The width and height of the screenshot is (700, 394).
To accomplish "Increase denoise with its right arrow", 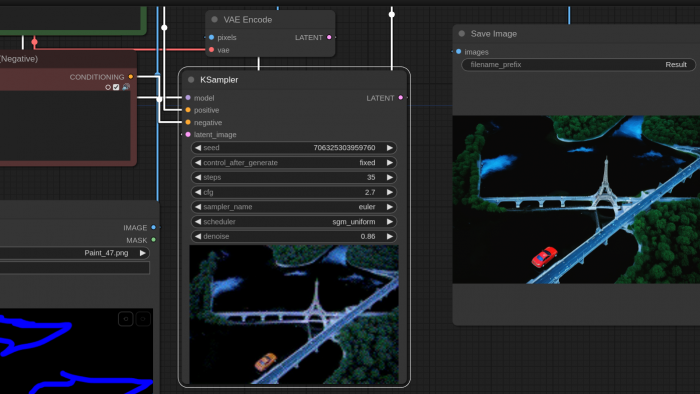I will point(390,236).
